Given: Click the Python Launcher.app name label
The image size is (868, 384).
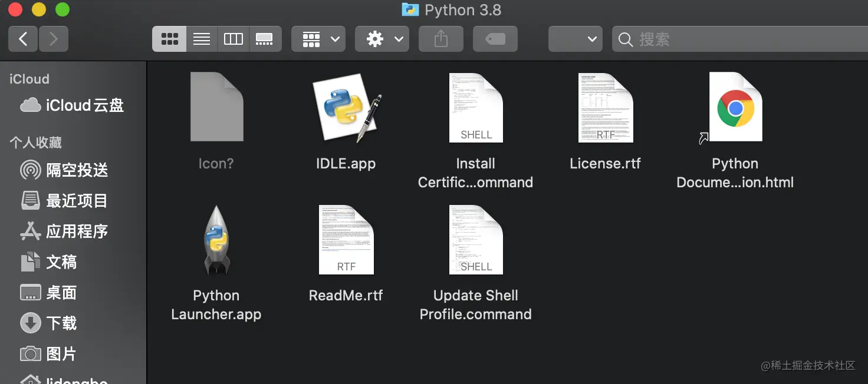Looking at the screenshot, I should click(216, 305).
